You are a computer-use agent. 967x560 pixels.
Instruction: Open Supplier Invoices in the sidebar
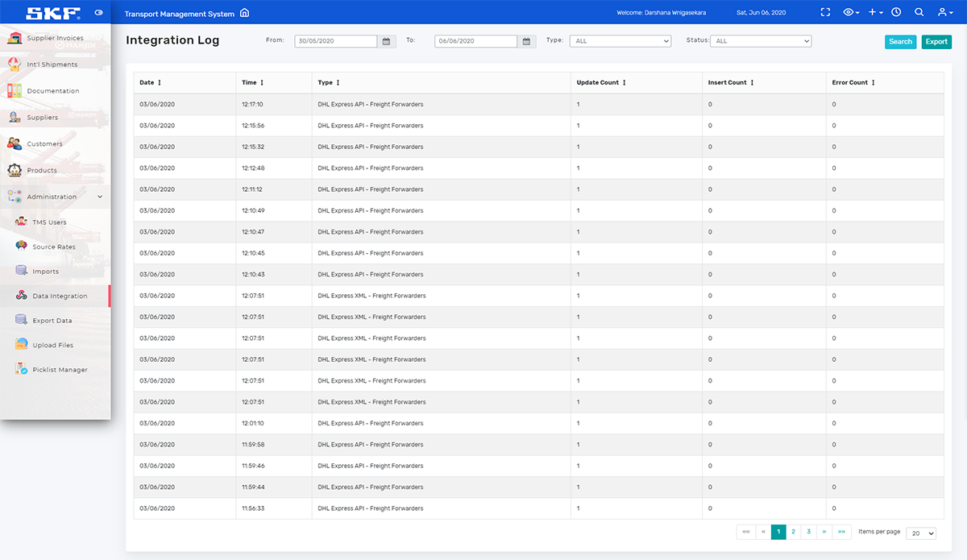[x=54, y=39]
